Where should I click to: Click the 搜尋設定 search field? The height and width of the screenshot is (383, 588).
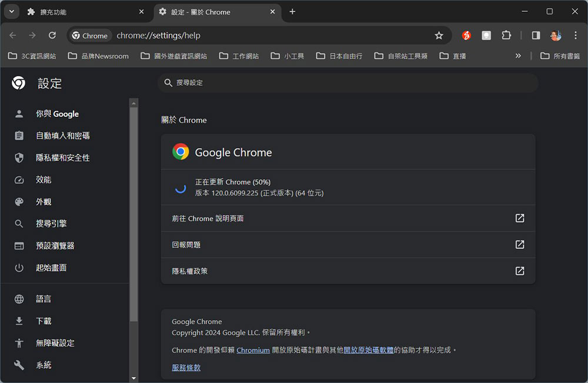348,83
